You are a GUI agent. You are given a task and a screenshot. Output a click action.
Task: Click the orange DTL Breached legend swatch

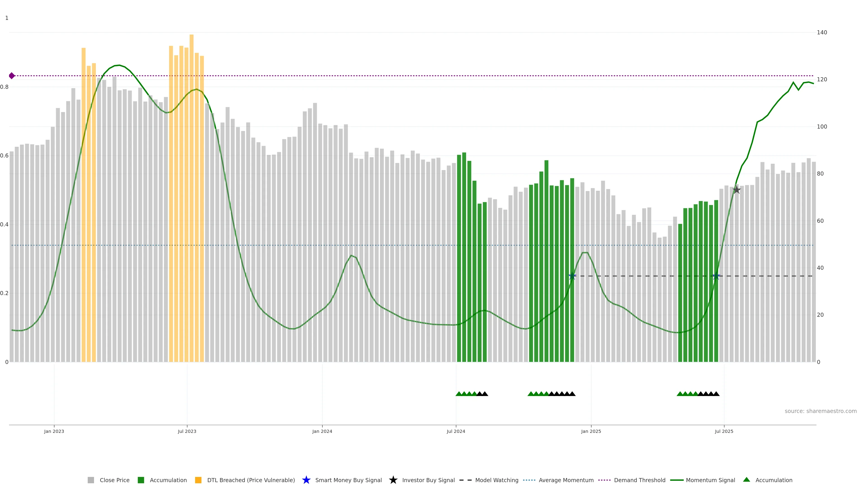(x=198, y=480)
